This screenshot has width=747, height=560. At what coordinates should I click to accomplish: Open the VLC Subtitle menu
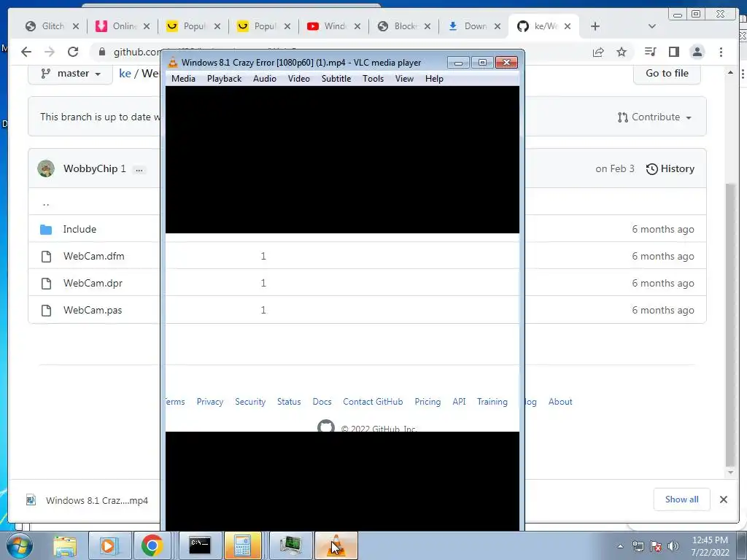point(336,79)
